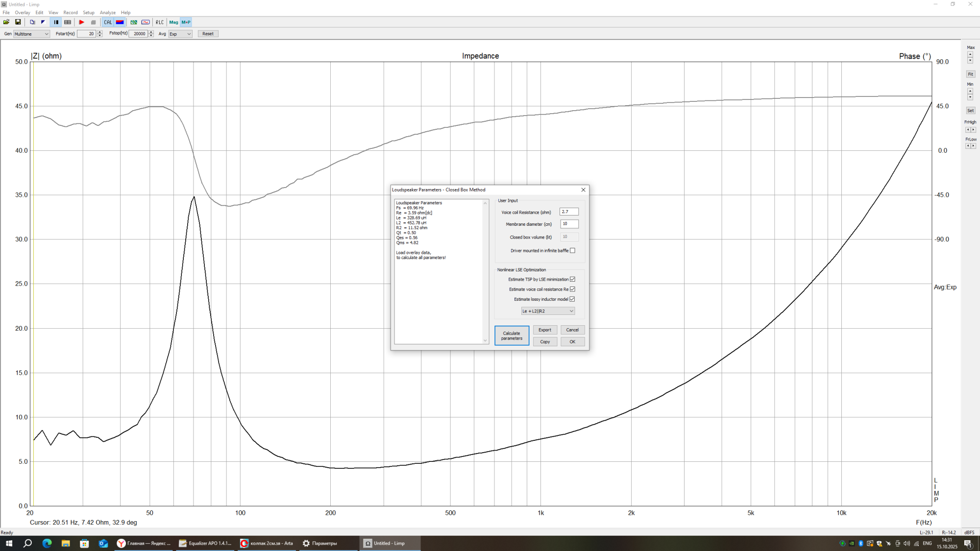Click the Voice coil Resistance input field

pos(569,212)
